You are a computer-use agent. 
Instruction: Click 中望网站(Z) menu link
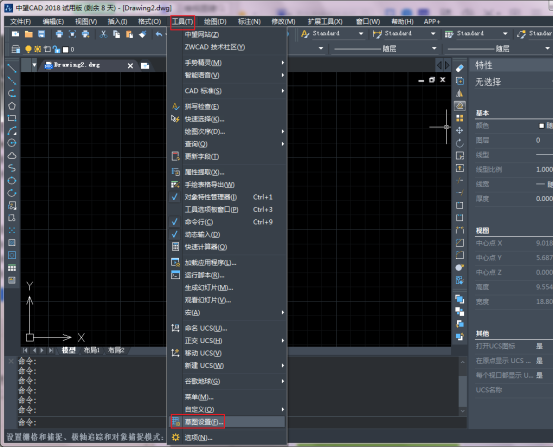point(227,35)
